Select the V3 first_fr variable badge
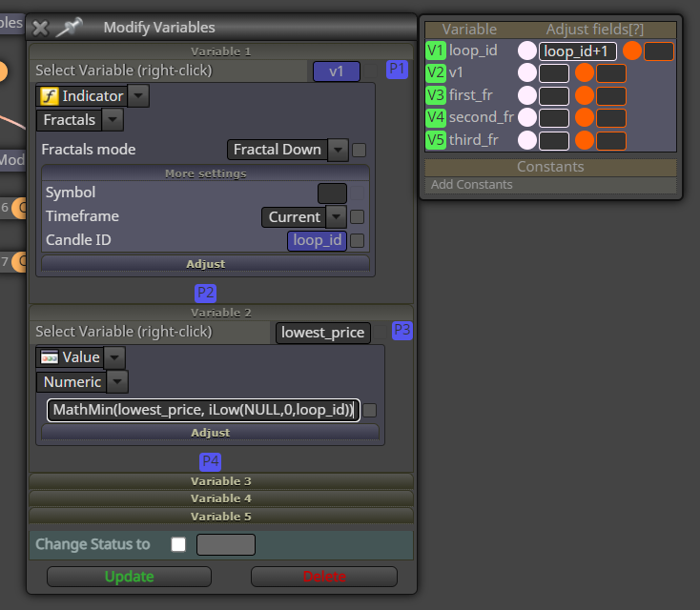Image resolution: width=700 pixels, height=610 pixels. tap(436, 95)
